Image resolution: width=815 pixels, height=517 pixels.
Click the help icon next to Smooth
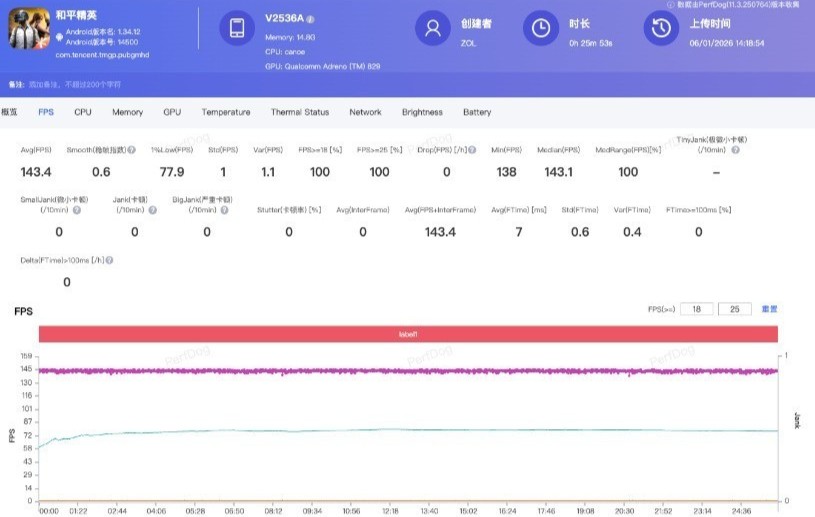click(x=133, y=150)
